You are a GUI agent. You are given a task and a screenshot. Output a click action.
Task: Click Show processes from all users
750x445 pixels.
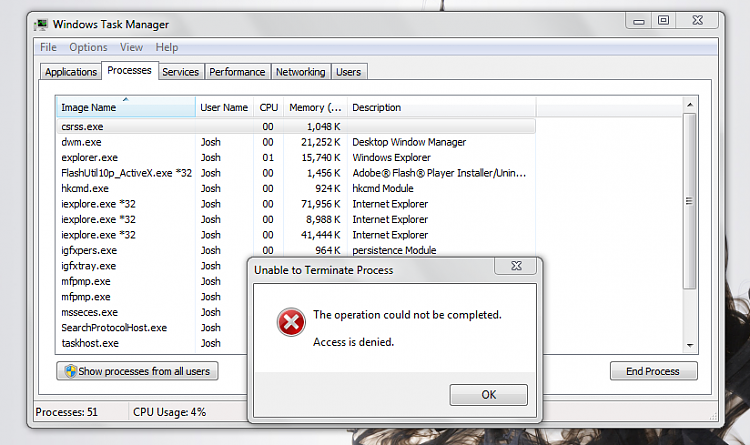point(137,371)
